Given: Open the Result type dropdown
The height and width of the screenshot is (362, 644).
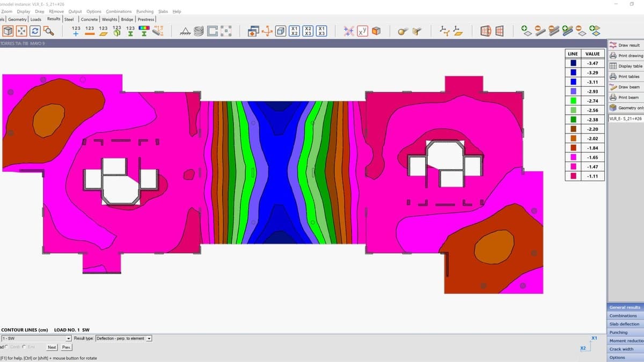Looking at the screenshot, I should [124, 338].
